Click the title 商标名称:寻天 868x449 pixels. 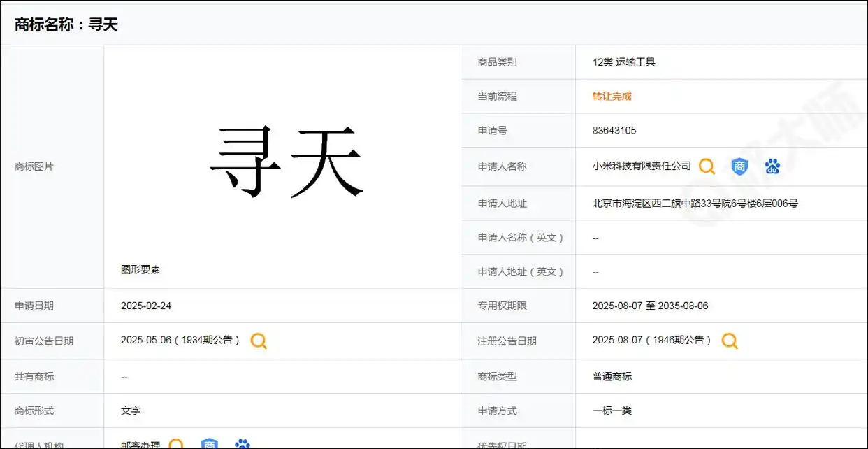[66, 24]
